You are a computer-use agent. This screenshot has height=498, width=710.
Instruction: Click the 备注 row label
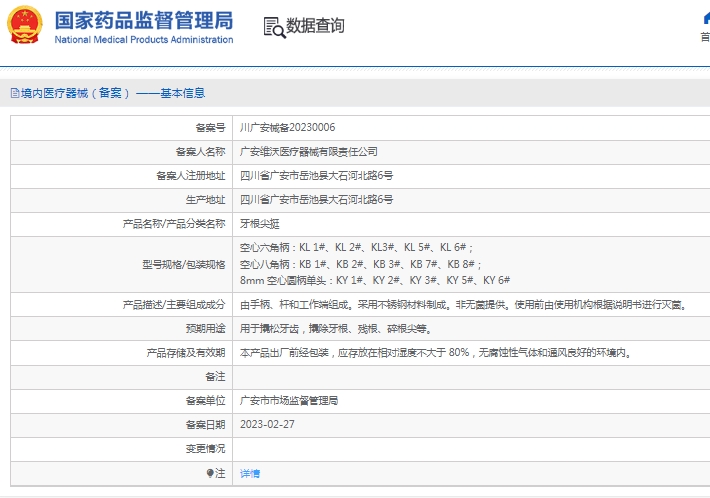point(215,377)
